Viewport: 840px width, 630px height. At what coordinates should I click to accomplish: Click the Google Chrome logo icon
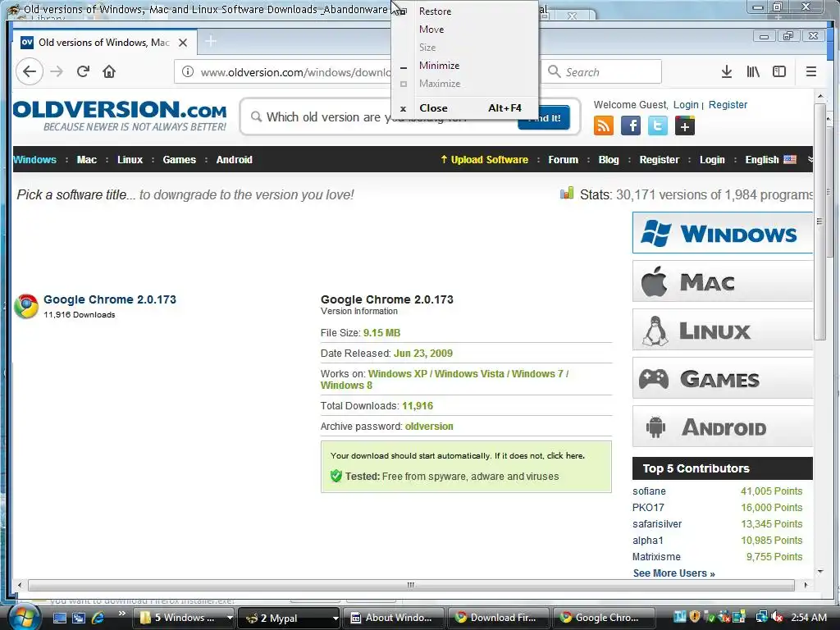point(26,307)
